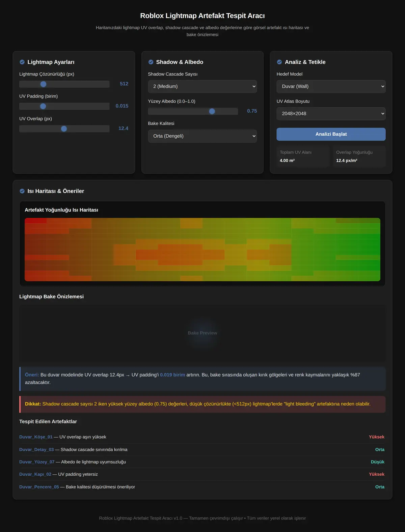Click the Düşük severity badge
This screenshot has width=405, height=532.
point(378,462)
